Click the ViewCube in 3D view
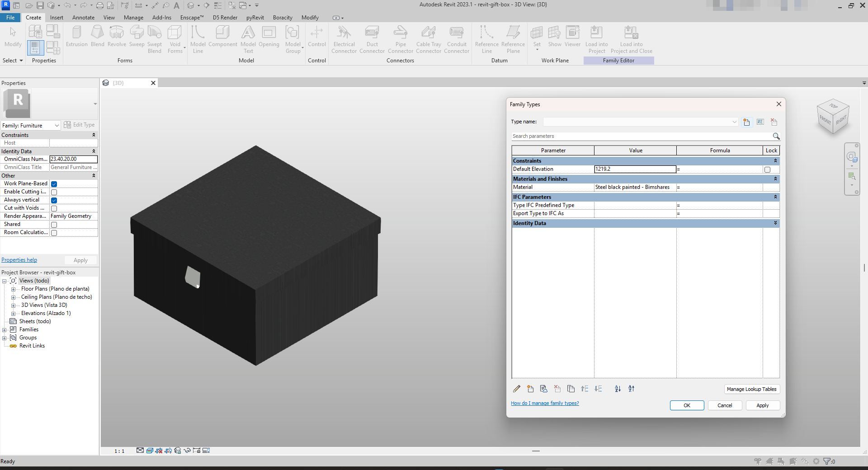 click(833, 116)
